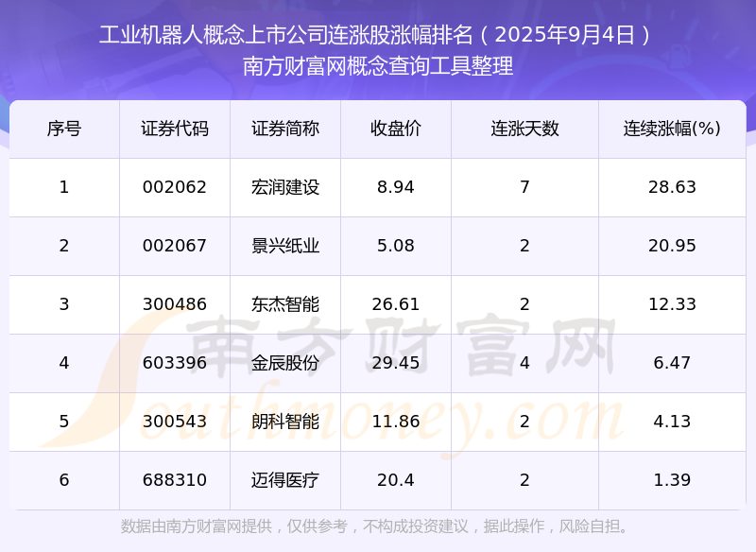
Task: Click stock name '迈得医疗'
Action: [285, 480]
